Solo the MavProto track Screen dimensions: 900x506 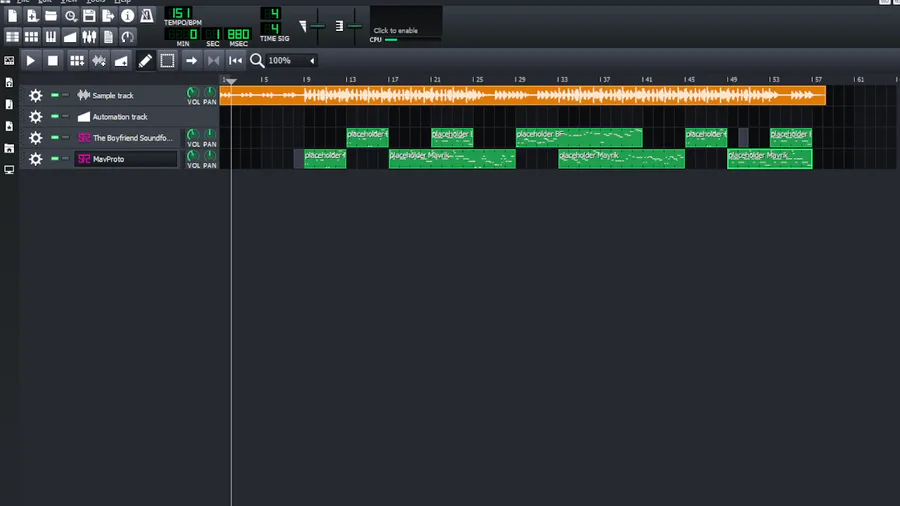[x=65, y=159]
